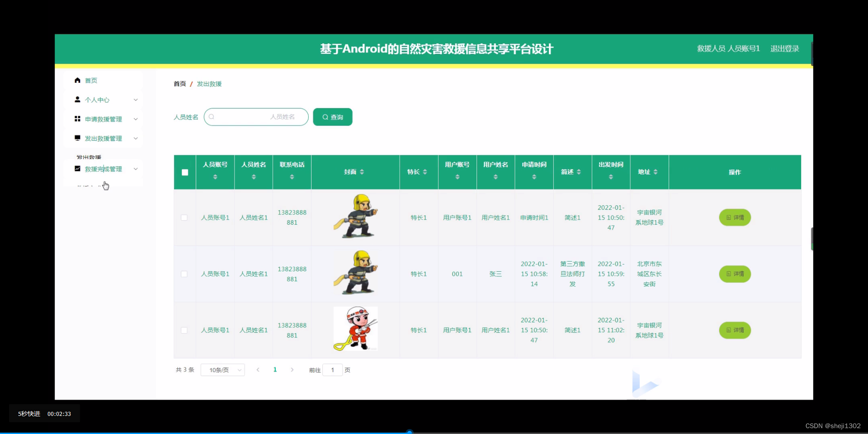Click the 申请救援管理 grid icon

[77, 119]
